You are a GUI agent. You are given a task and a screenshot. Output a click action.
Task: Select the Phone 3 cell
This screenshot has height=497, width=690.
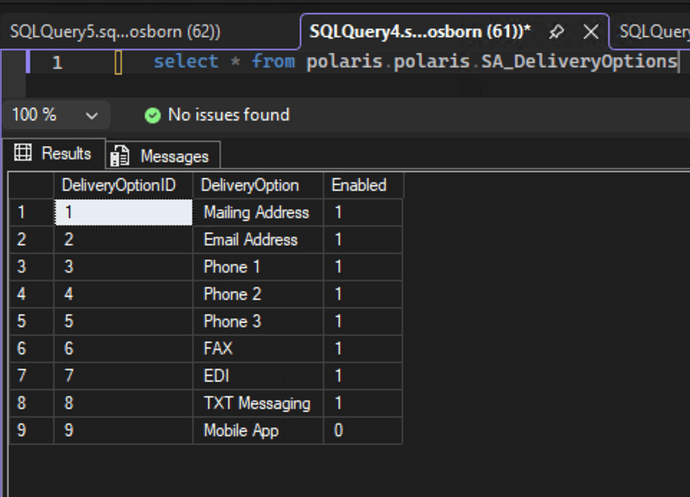tap(258, 321)
